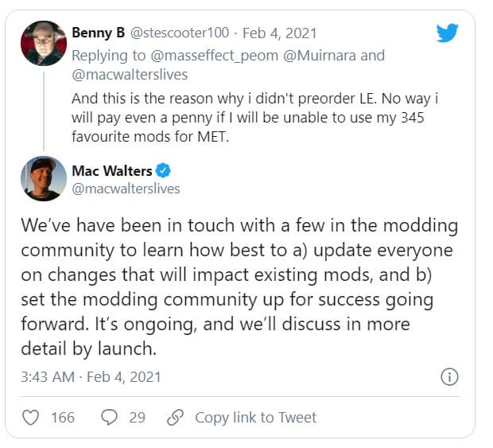Open Benny B's profile picture

(x=43, y=43)
